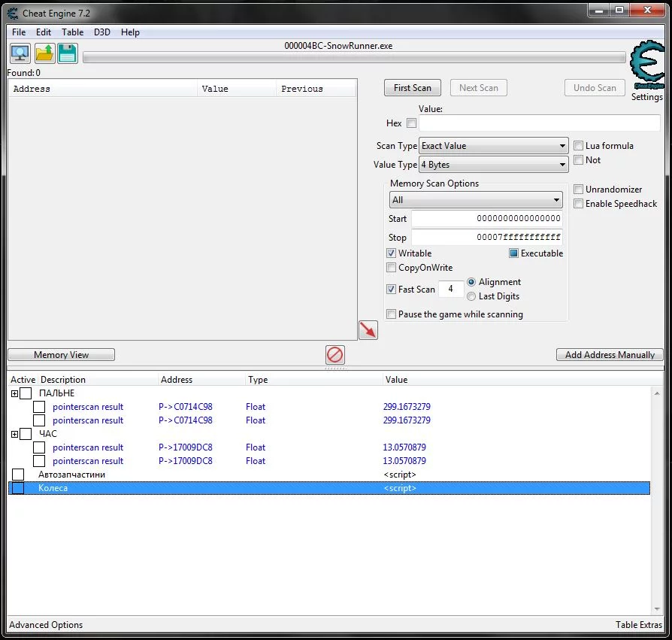Enable the Lua formula checkbox
The width and height of the screenshot is (672, 640).
(578, 146)
